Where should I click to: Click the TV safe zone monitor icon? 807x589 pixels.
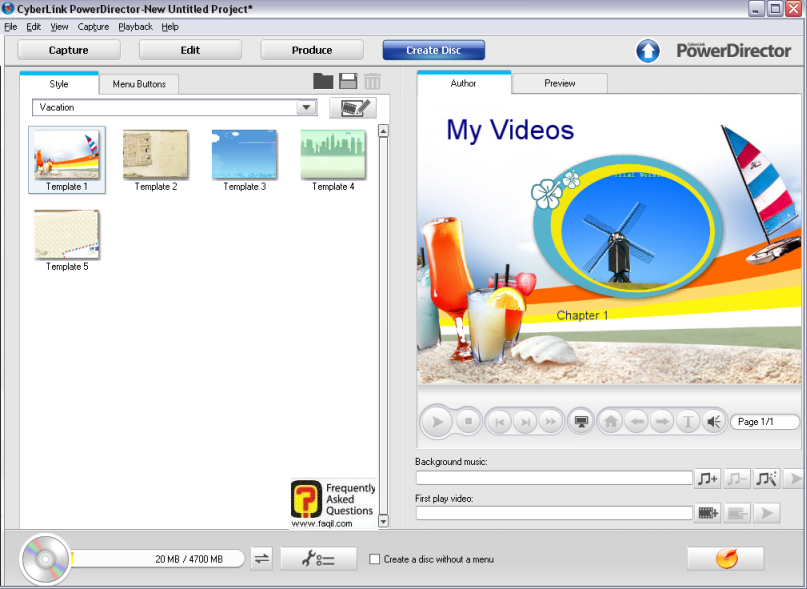click(581, 422)
